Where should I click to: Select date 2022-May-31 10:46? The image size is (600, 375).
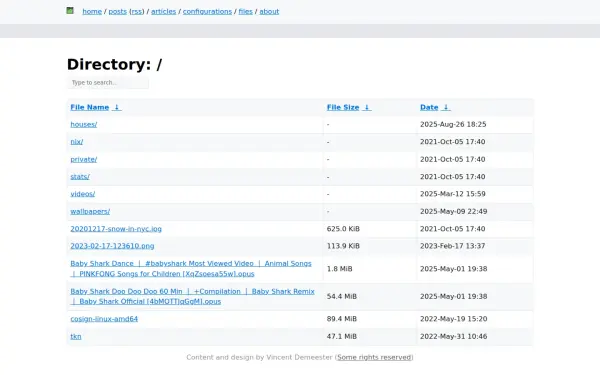coord(453,336)
